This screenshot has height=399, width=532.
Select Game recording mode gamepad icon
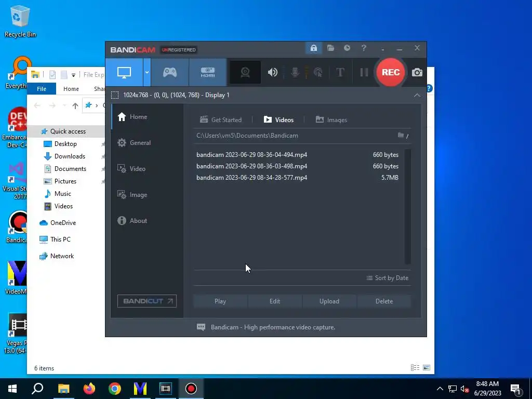tap(170, 72)
